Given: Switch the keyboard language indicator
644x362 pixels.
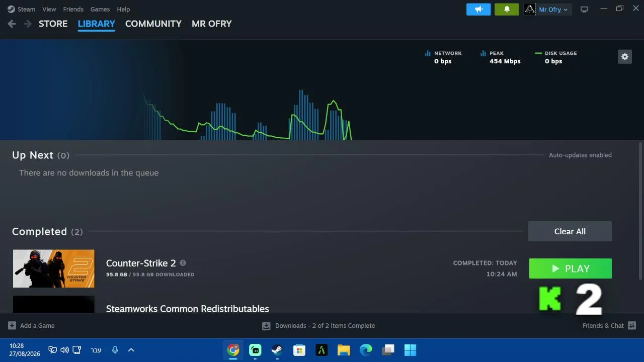Looking at the screenshot, I should (x=96, y=350).
